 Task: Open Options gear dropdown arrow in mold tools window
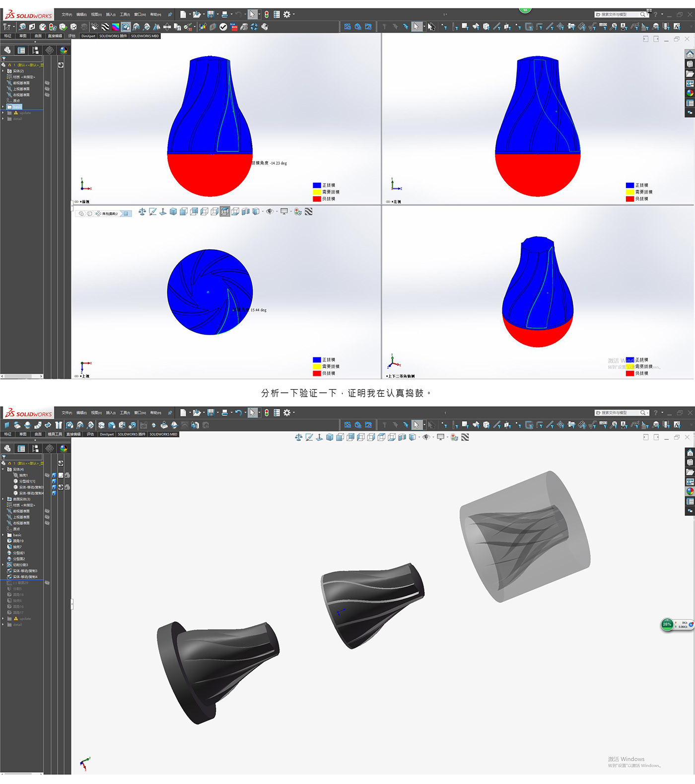(x=293, y=413)
